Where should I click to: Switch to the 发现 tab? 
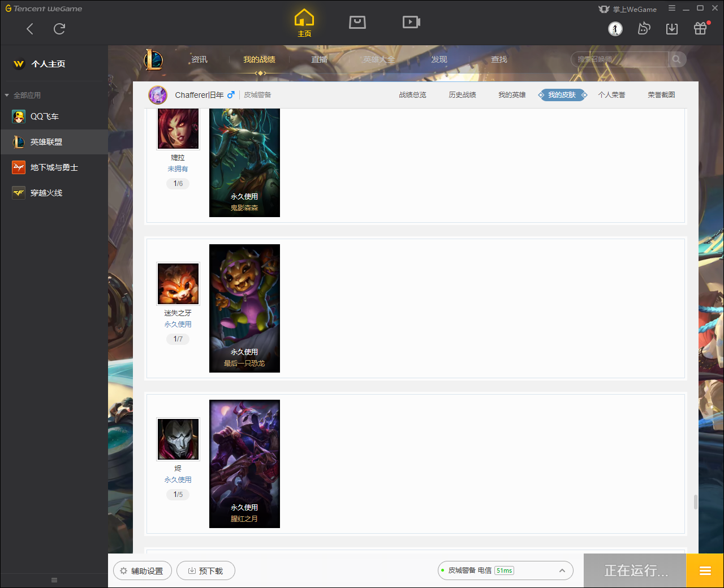coord(439,59)
